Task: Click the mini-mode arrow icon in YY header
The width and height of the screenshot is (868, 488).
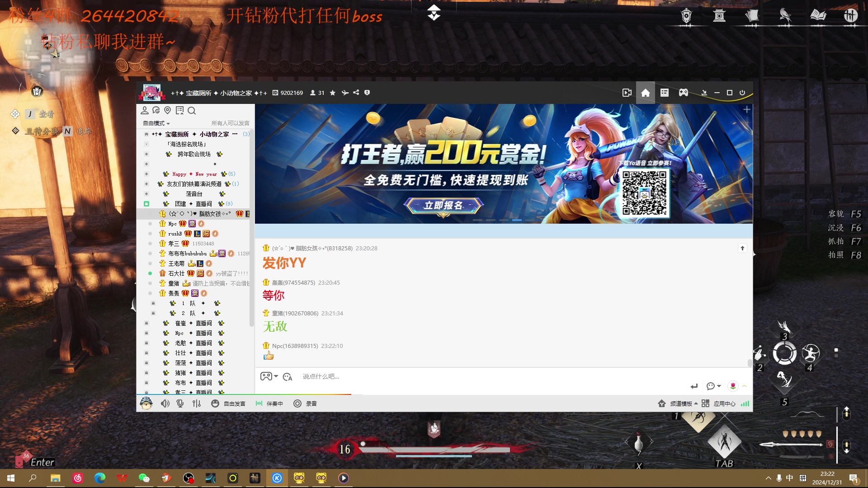Action: pos(704,93)
